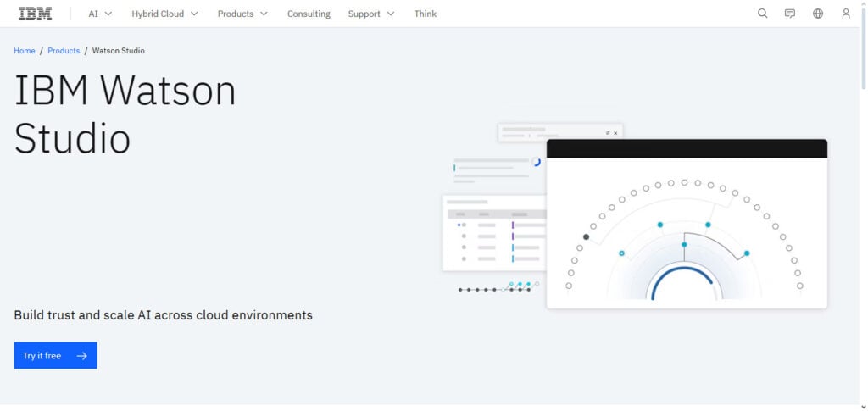Click the Products breadcrumb link
The height and width of the screenshot is (411, 868).
(x=64, y=50)
